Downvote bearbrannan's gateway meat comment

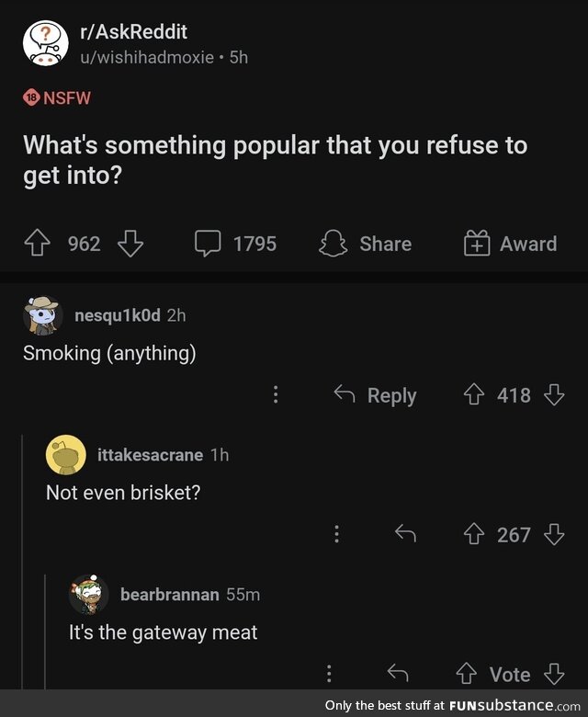(x=553, y=675)
